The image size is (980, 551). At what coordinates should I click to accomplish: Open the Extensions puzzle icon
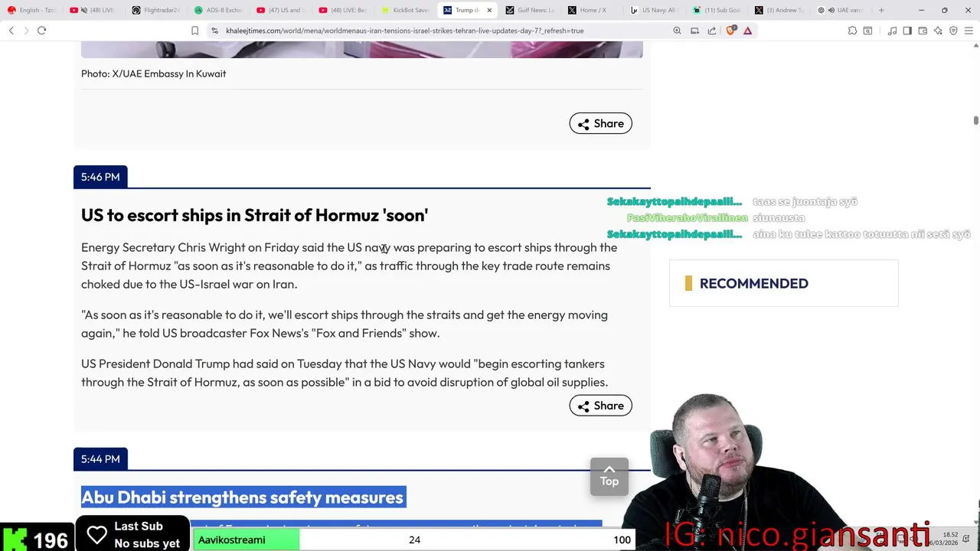tap(852, 31)
